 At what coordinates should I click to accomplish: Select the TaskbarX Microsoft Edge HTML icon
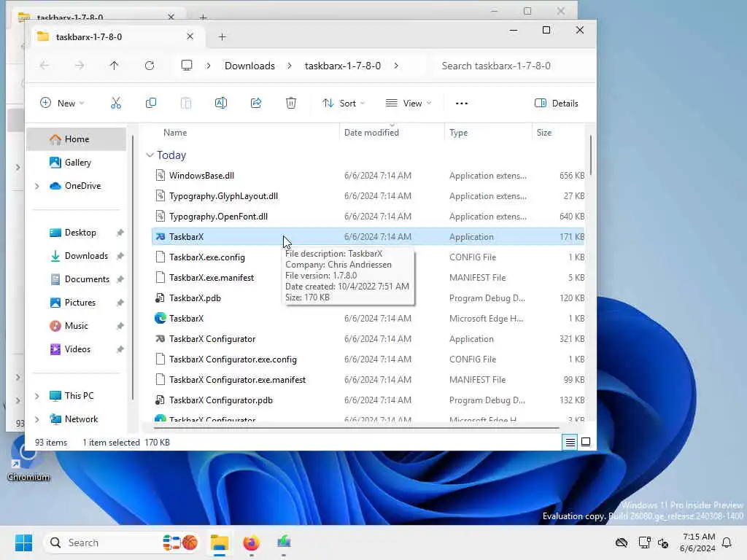(x=160, y=319)
